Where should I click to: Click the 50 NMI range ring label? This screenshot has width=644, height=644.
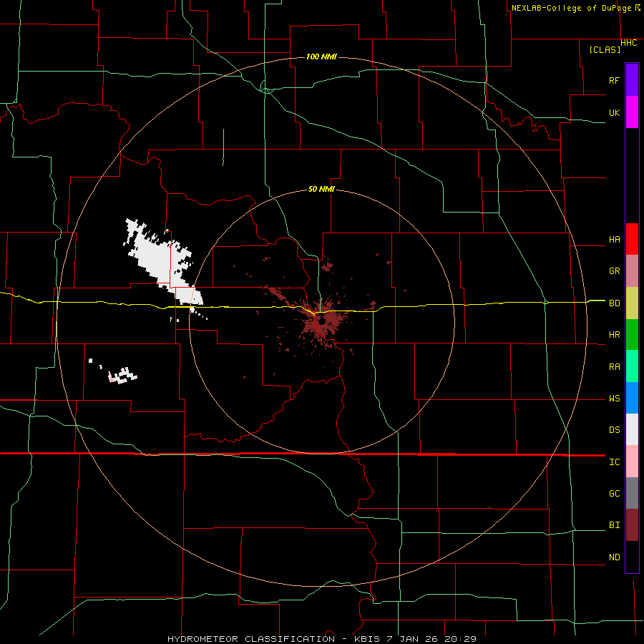[x=321, y=190]
